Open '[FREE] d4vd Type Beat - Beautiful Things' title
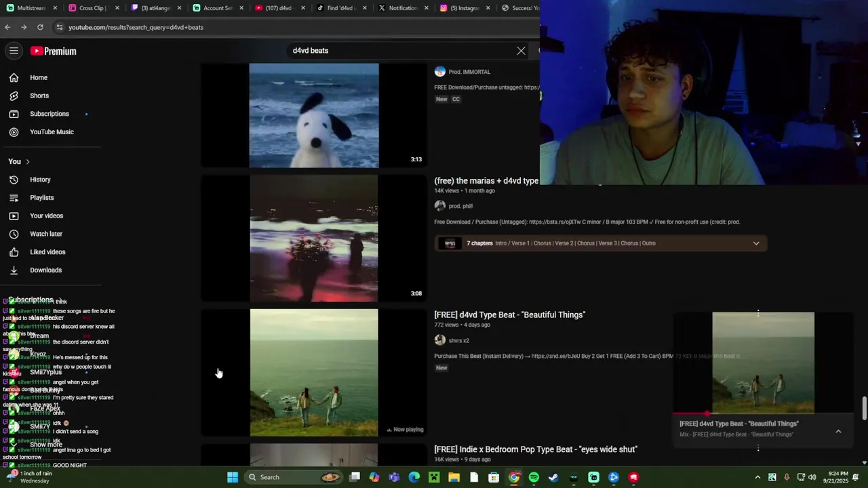The image size is (868, 488). tap(509, 314)
